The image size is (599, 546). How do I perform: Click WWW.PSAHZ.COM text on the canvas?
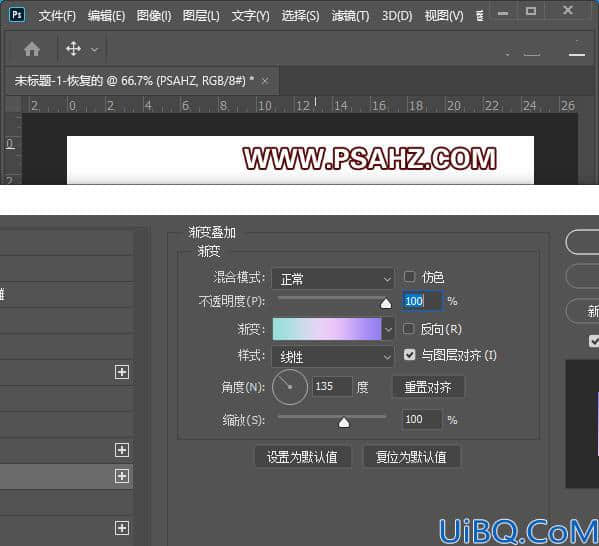369,159
